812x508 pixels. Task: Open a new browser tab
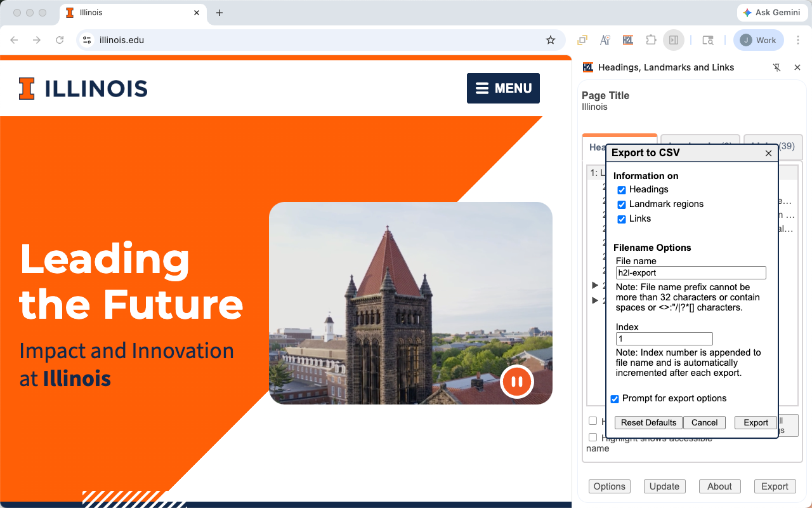coord(219,13)
